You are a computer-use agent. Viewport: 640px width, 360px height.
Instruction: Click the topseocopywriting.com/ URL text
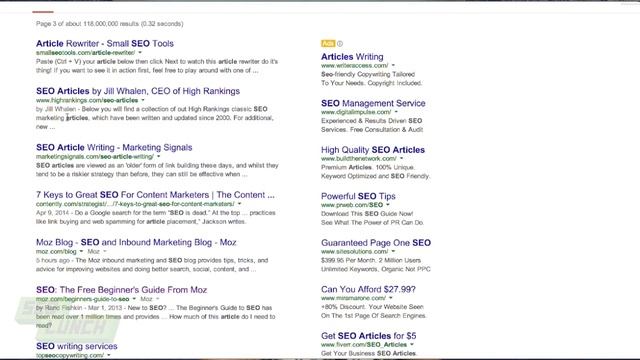tap(70, 355)
